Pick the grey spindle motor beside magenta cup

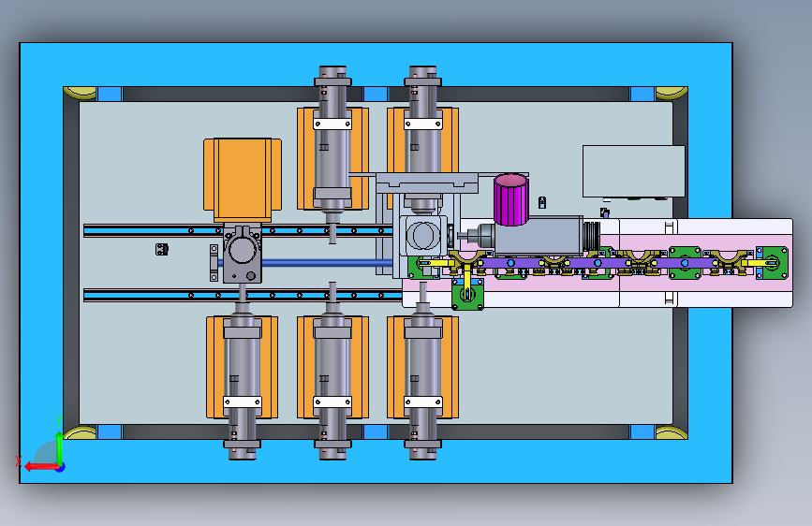coord(539,236)
